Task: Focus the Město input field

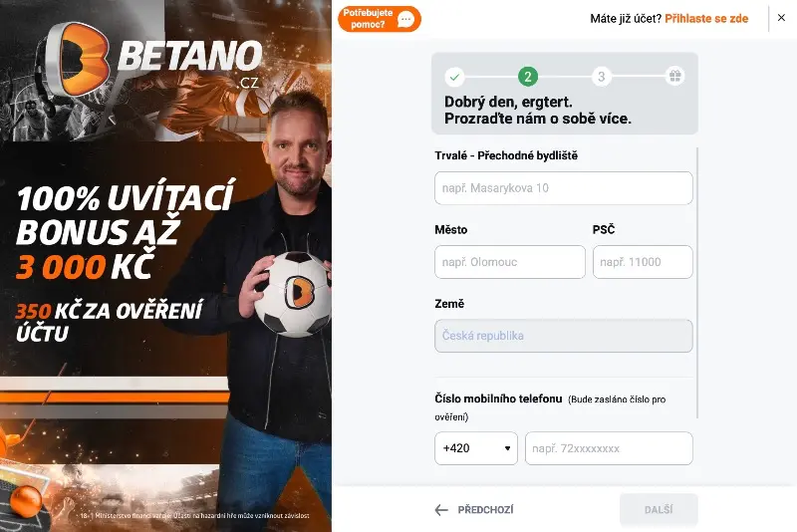Action: (510, 262)
